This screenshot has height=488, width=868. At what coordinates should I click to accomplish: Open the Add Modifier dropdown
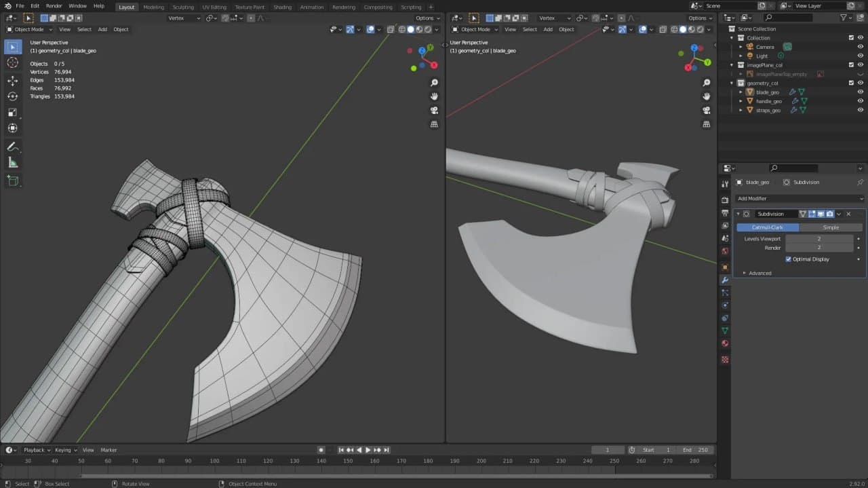[x=800, y=199]
